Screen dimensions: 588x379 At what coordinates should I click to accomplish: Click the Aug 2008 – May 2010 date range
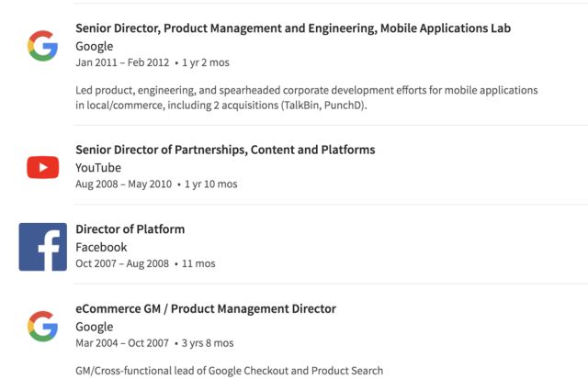[123, 184]
